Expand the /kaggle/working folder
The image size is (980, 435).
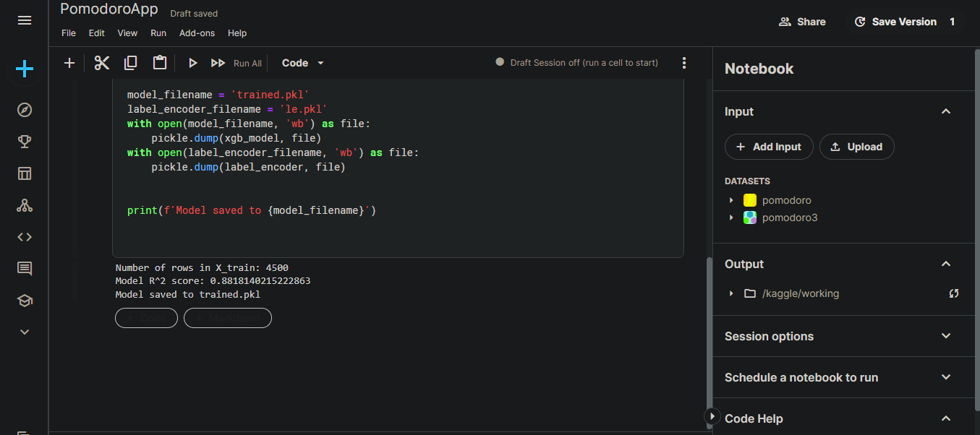(731, 293)
